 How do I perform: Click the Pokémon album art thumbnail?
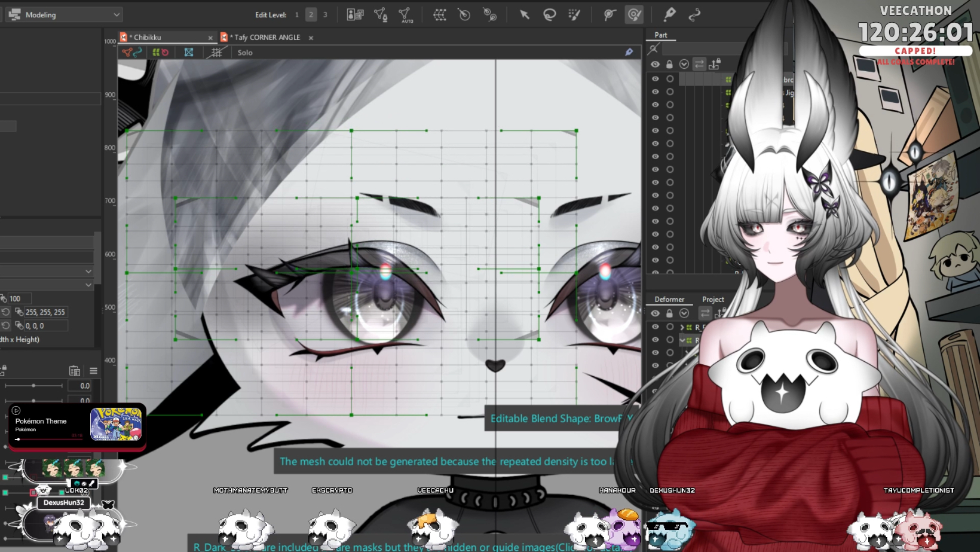(x=116, y=424)
